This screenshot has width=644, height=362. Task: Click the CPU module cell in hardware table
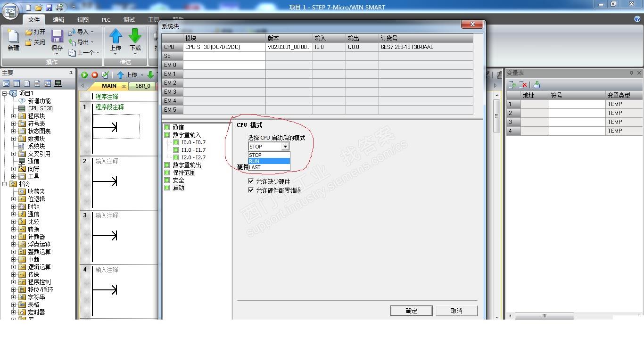[x=224, y=47]
